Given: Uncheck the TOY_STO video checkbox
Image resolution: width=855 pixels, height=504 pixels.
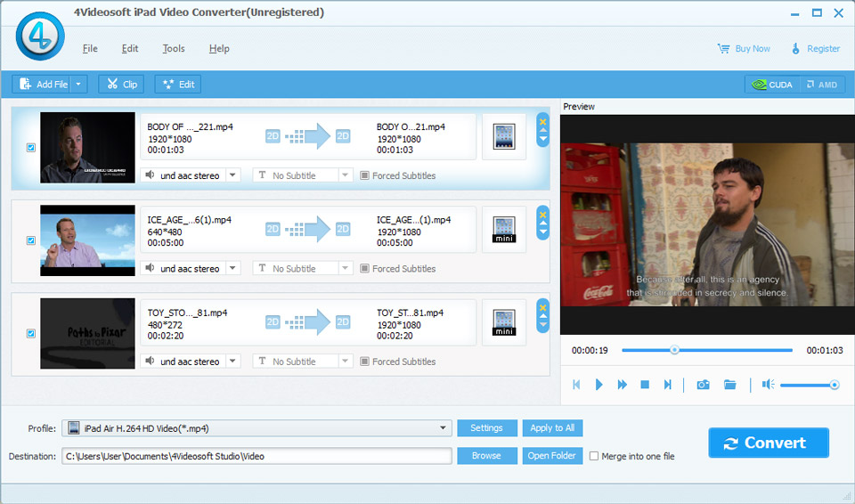Looking at the screenshot, I should click(31, 333).
